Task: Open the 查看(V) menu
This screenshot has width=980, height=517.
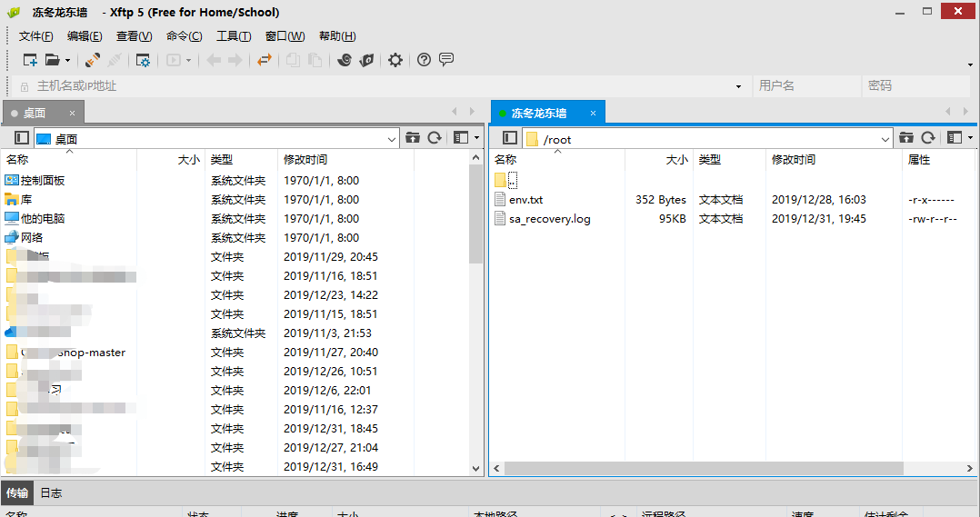Action: (x=134, y=36)
